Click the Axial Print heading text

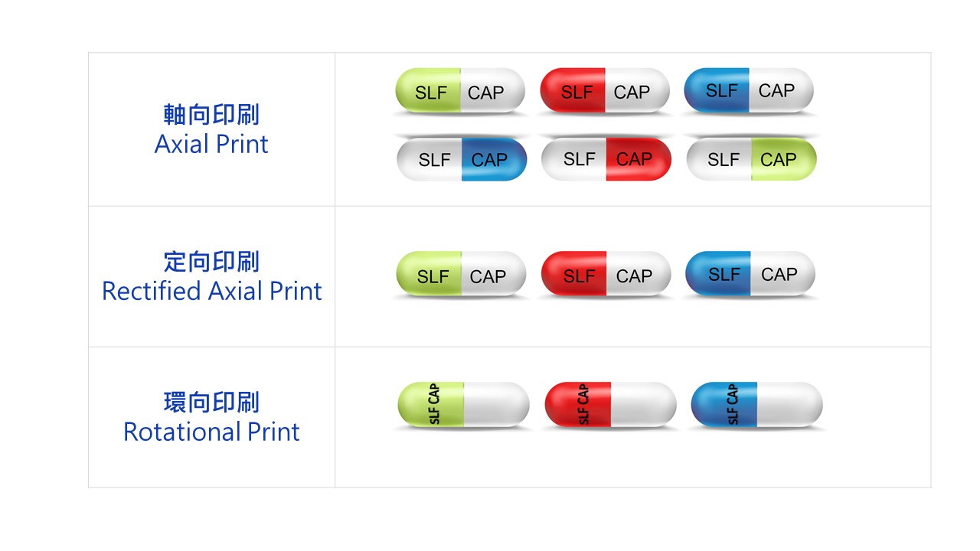pyautogui.click(x=211, y=144)
